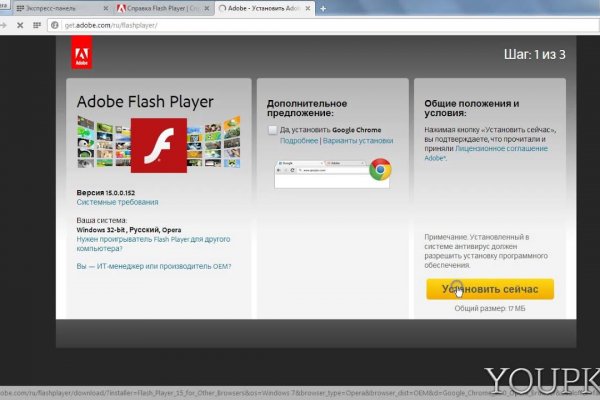Viewport: 600px width, 400px height.
Task: Open the Варианты установки link
Action: click(x=358, y=141)
